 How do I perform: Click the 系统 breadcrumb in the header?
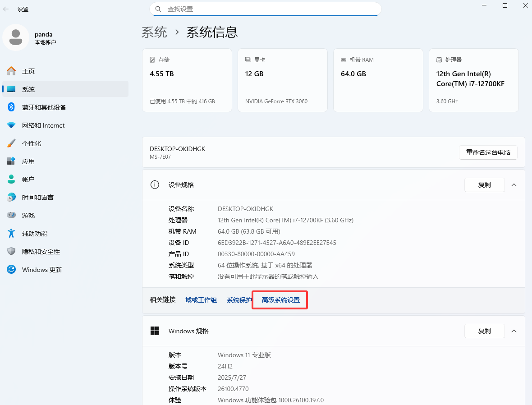(154, 32)
